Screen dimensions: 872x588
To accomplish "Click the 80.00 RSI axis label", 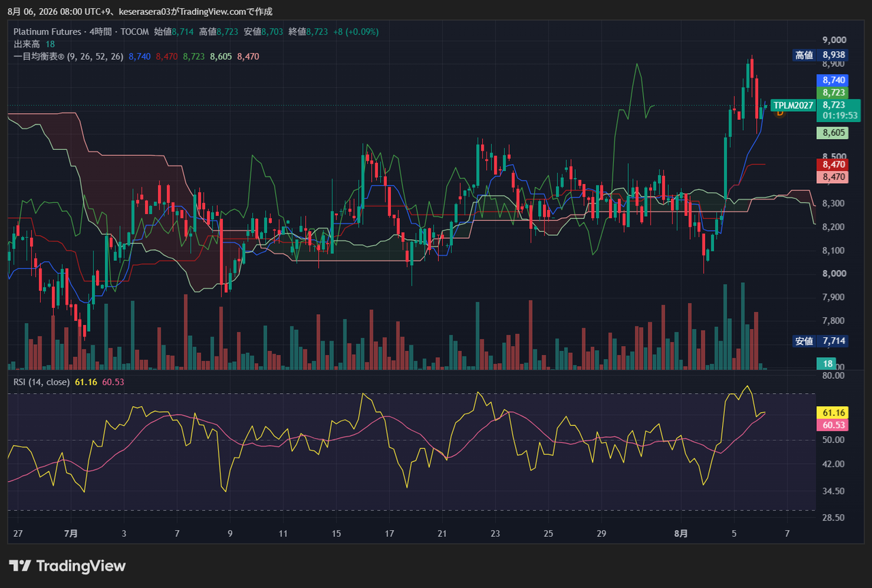I will point(834,375).
